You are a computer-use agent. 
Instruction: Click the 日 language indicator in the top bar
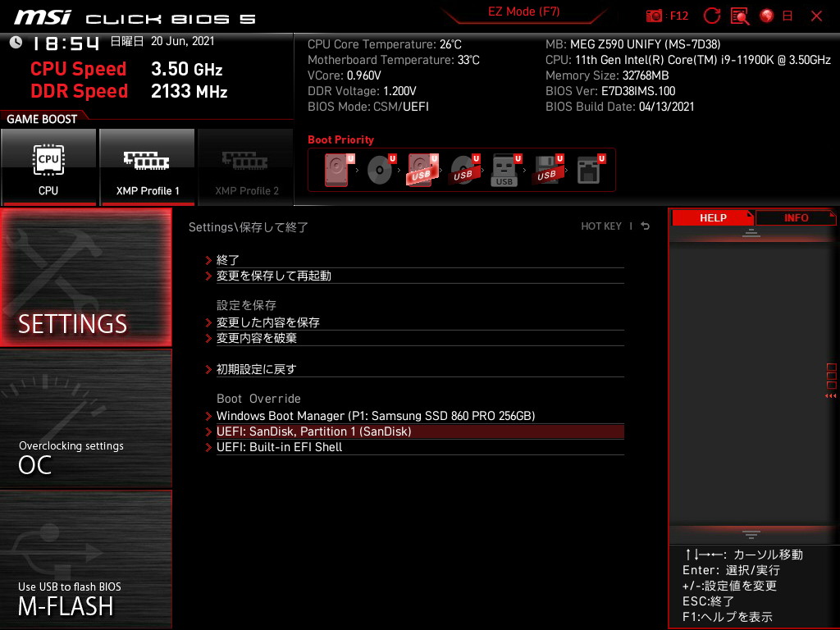click(787, 16)
